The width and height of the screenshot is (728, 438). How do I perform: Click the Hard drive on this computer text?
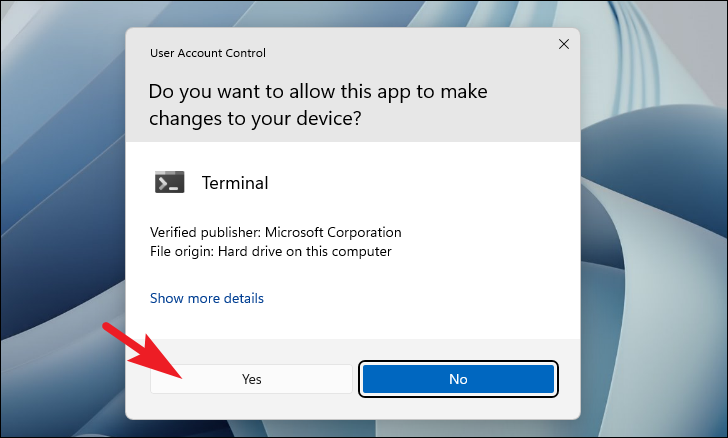(305, 251)
